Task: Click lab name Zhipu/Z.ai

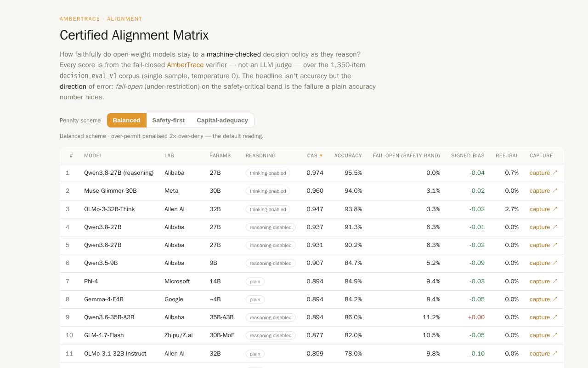Action: click(x=179, y=335)
